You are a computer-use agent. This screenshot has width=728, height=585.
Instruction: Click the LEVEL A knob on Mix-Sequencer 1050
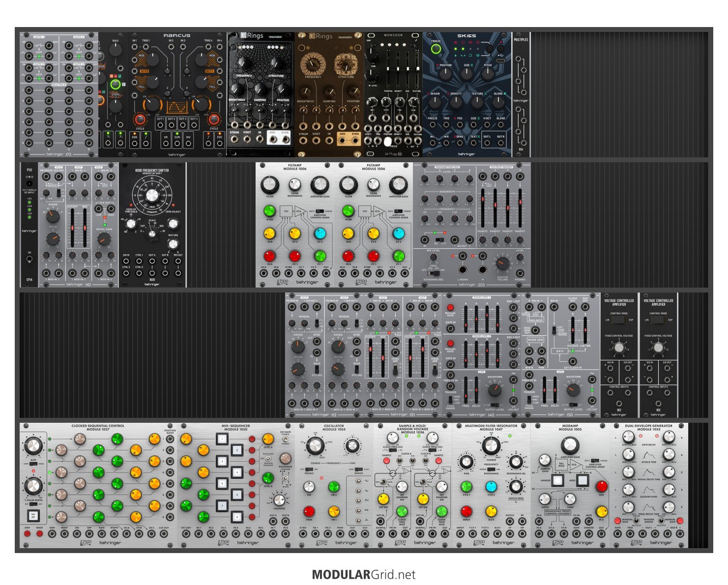tap(268, 439)
